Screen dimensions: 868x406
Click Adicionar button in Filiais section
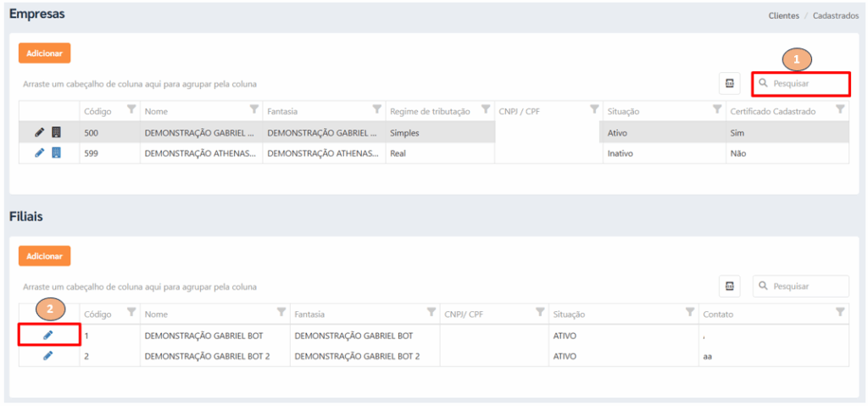pyautogui.click(x=44, y=256)
